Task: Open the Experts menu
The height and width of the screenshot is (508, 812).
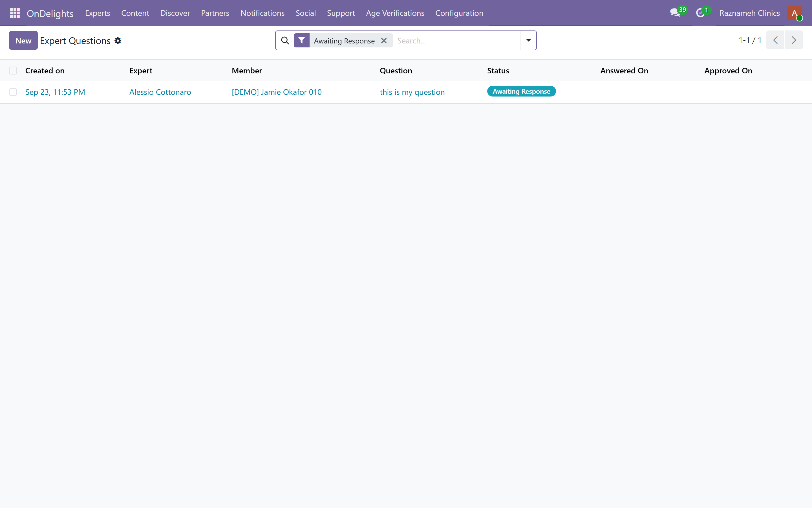Action: tap(98, 13)
